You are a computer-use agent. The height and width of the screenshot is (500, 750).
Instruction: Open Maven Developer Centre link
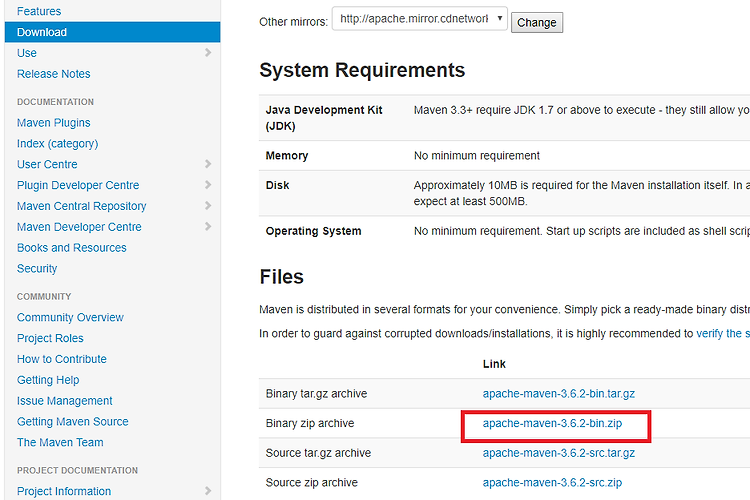click(79, 227)
